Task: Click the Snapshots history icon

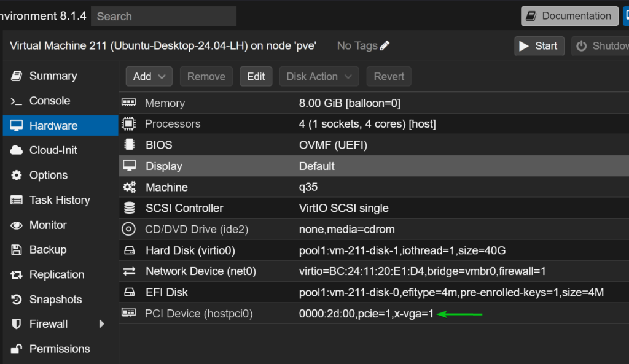Action: (x=17, y=300)
